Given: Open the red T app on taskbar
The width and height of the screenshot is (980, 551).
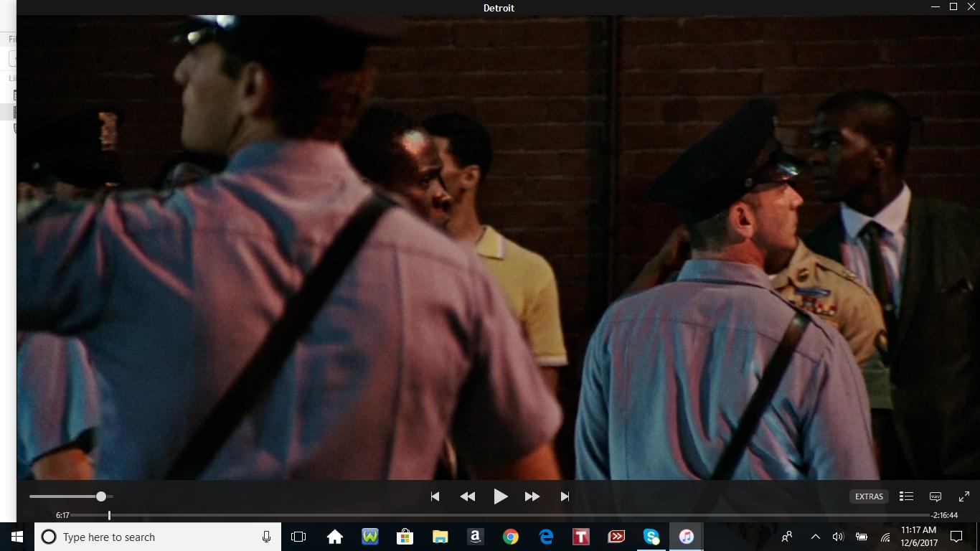Looking at the screenshot, I should click(580, 537).
